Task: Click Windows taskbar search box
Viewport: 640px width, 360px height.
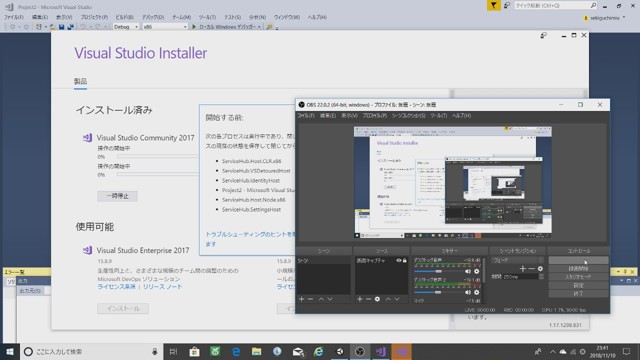Action: point(91,351)
